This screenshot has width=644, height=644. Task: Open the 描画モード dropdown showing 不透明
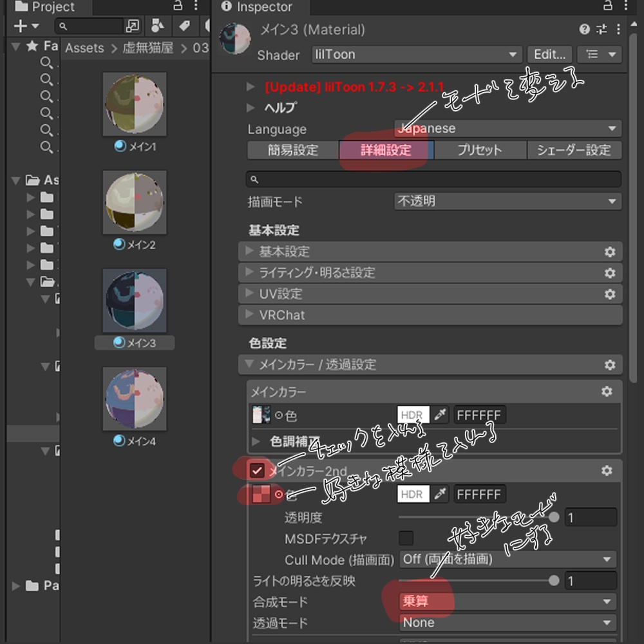click(507, 202)
